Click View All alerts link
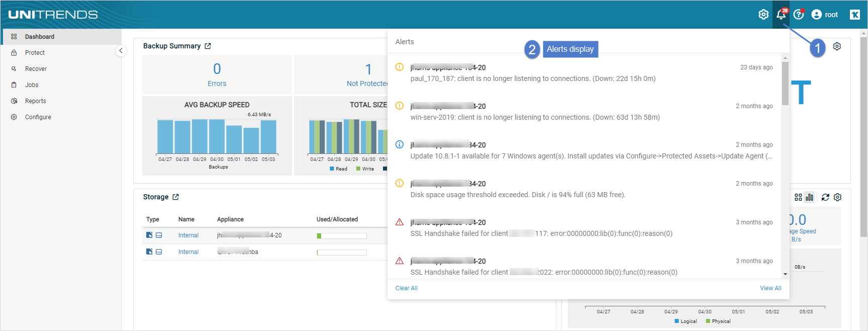 (770, 288)
